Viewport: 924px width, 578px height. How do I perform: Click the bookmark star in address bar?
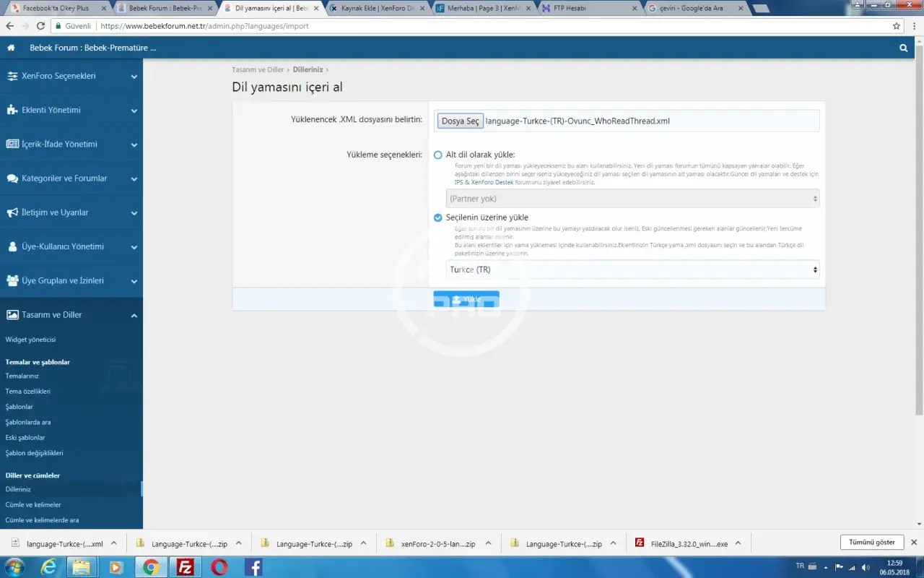pos(897,25)
